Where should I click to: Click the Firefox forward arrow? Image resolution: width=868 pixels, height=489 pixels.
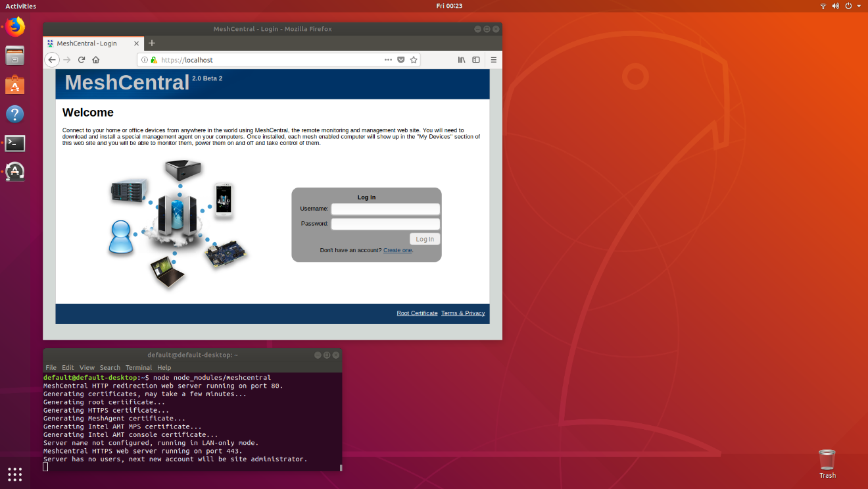[67, 60]
